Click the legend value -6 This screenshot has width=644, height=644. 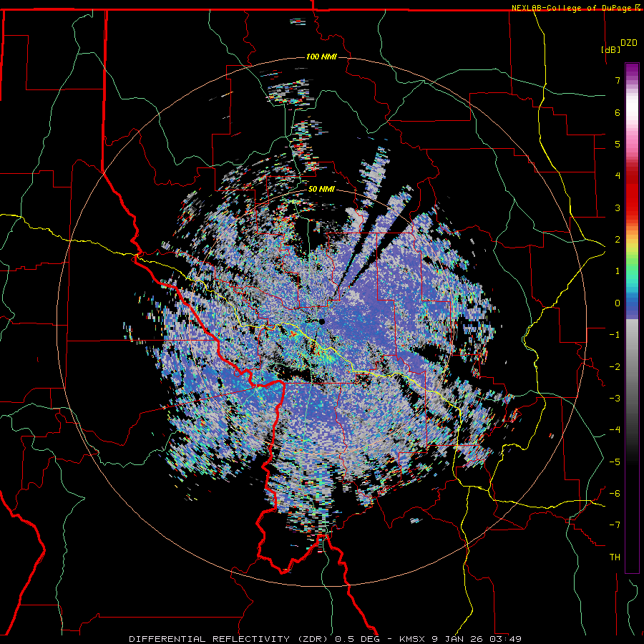tap(615, 494)
